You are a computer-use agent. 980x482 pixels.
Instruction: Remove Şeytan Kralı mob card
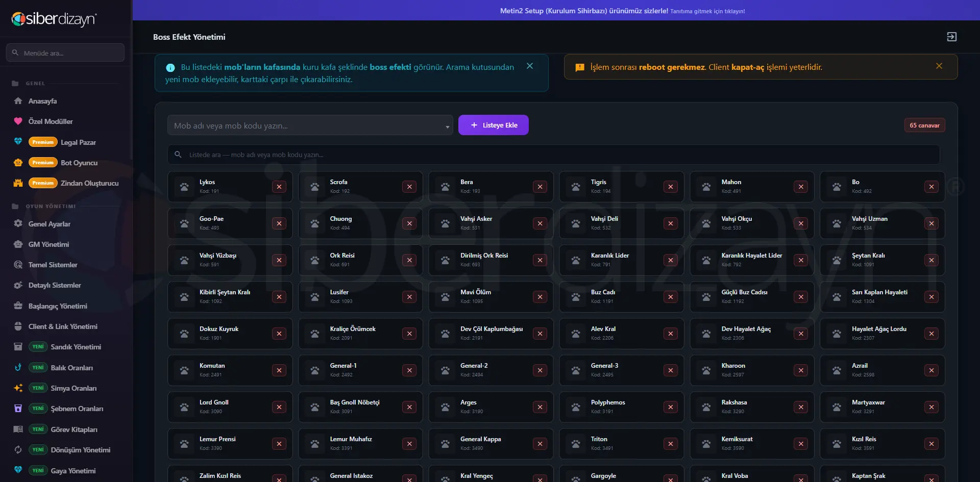click(931, 260)
